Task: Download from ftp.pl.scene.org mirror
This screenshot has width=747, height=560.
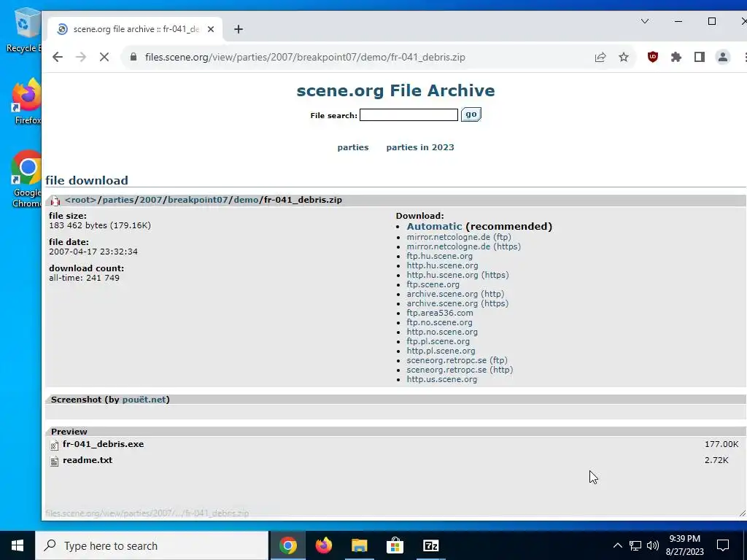Action: click(438, 341)
